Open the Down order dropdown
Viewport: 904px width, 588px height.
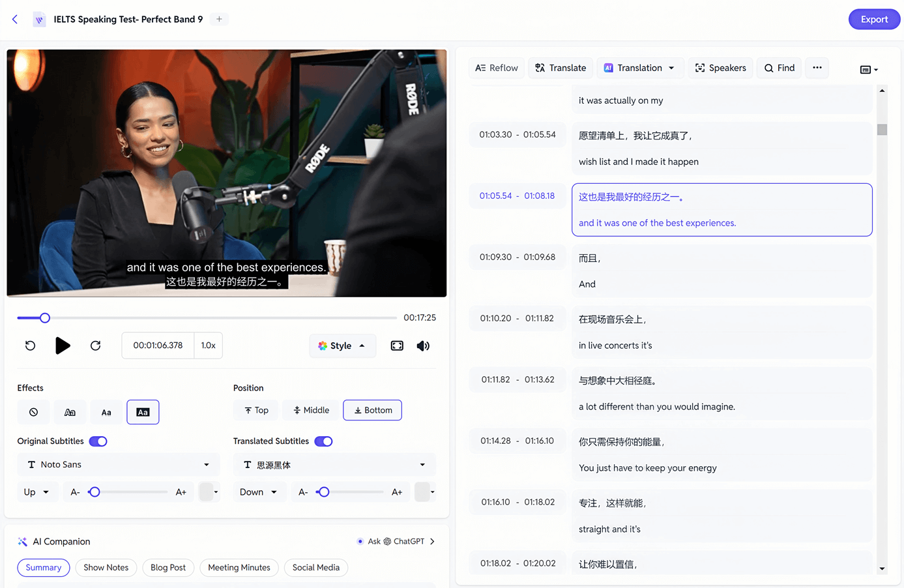coord(258,492)
